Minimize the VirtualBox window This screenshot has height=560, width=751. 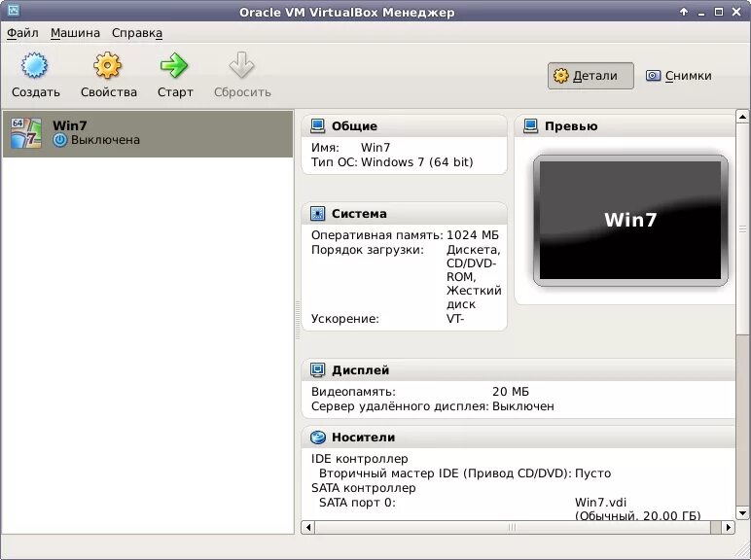coord(701,13)
